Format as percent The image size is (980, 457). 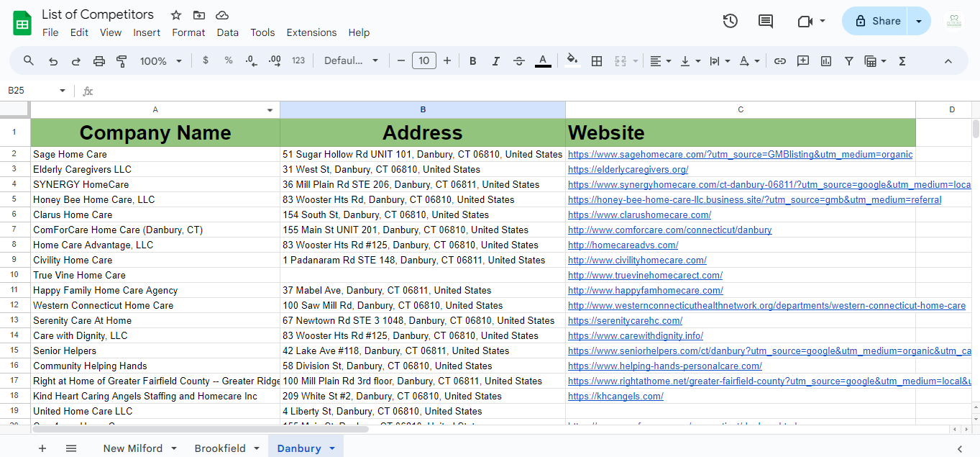click(x=229, y=60)
